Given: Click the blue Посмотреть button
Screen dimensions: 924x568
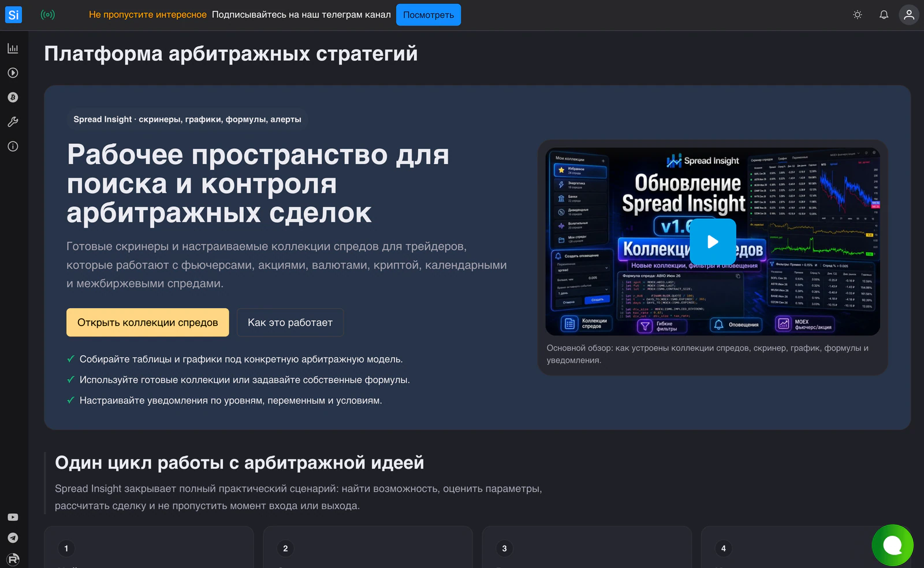Looking at the screenshot, I should pyautogui.click(x=429, y=14).
